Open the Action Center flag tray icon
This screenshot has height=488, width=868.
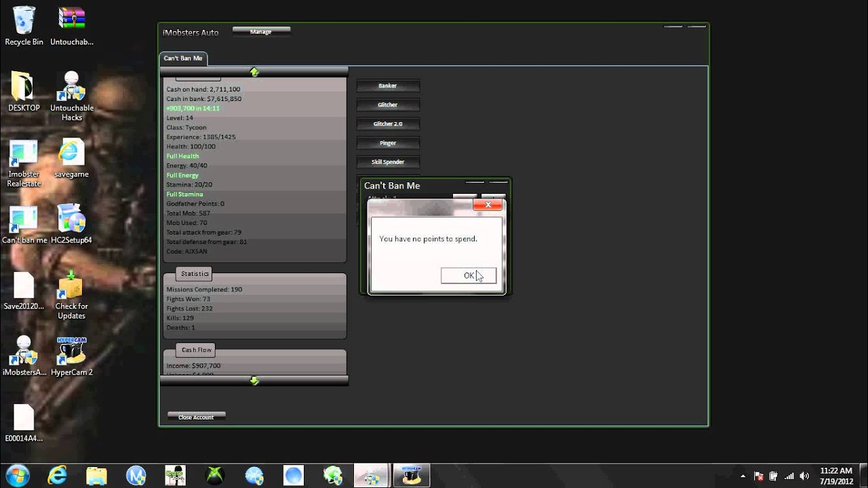(759, 476)
